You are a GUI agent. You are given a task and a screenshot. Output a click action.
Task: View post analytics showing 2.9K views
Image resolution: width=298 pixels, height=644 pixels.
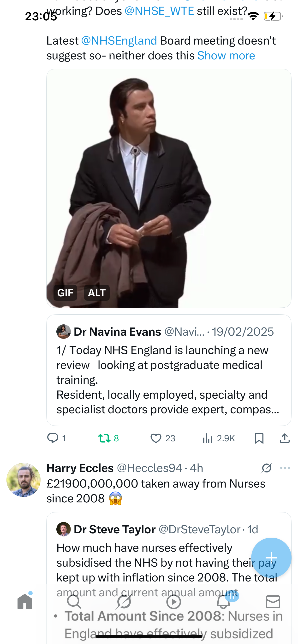tap(219, 438)
